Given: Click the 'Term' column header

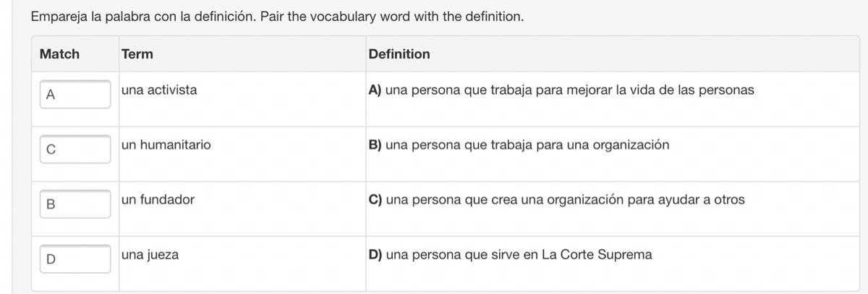Looking at the screenshot, I should coord(137,54).
